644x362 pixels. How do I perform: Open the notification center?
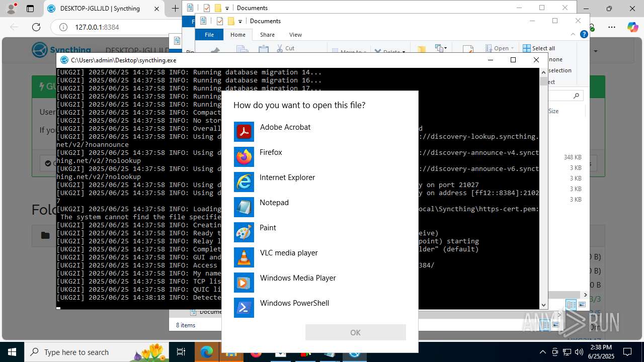627,352
